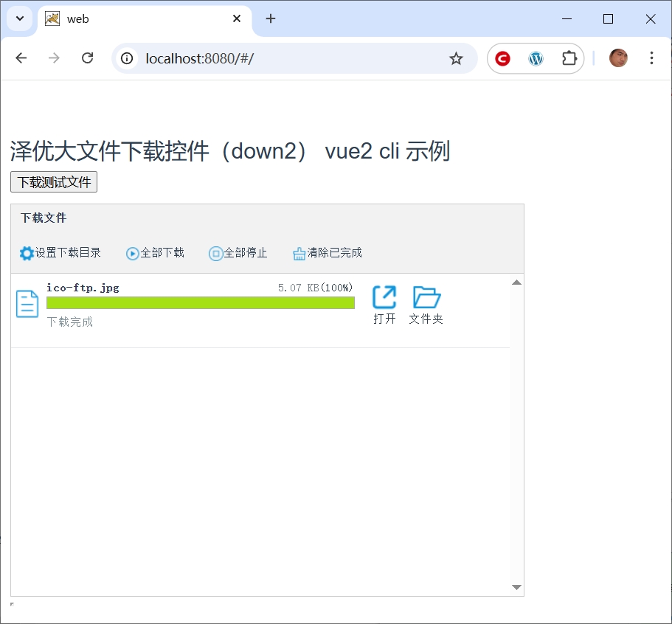The height and width of the screenshot is (624, 672).
Task: View site information icon in address bar
Action: (128, 58)
